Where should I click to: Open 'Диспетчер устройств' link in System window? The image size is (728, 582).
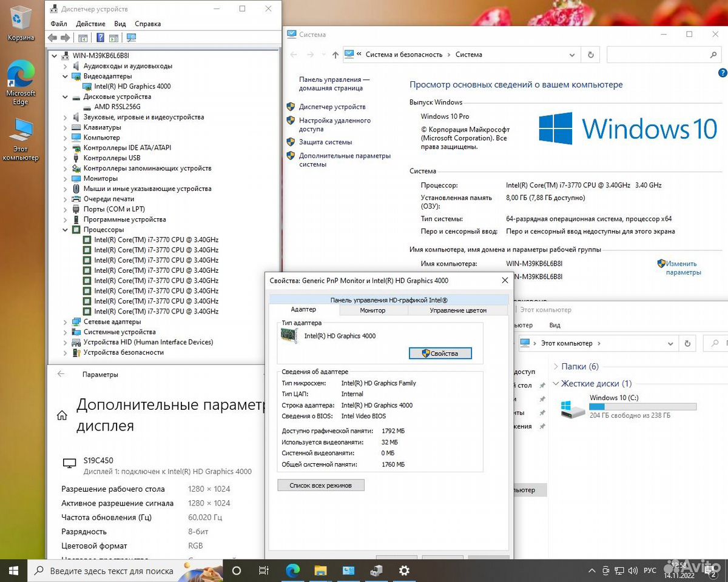click(332, 107)
